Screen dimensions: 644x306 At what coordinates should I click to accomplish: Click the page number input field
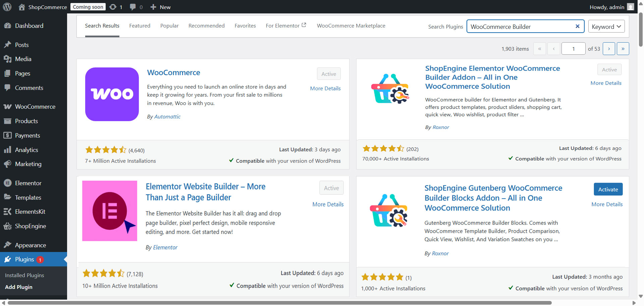pos(574,48)
